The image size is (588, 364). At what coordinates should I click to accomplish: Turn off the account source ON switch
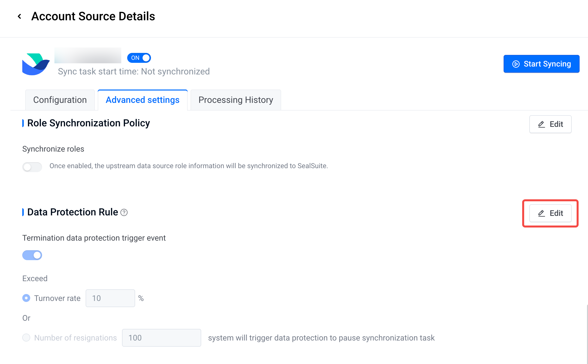click(x=139, y=58)
